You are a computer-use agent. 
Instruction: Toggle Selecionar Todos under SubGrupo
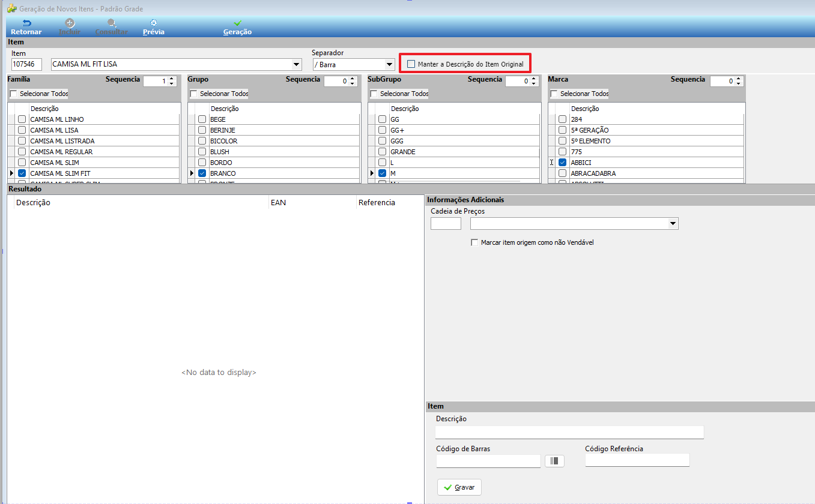coord(374,94)
